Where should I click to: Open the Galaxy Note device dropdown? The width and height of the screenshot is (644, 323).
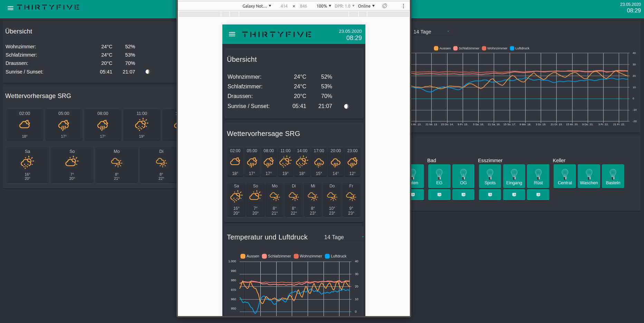(257, 6)
